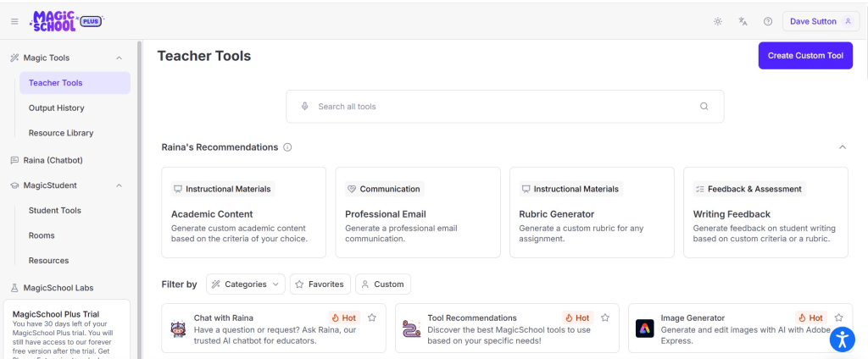Viewport: 868px width, 359px height.
Task: Open the hamburger sidebar menu
Action: point(14,21)
